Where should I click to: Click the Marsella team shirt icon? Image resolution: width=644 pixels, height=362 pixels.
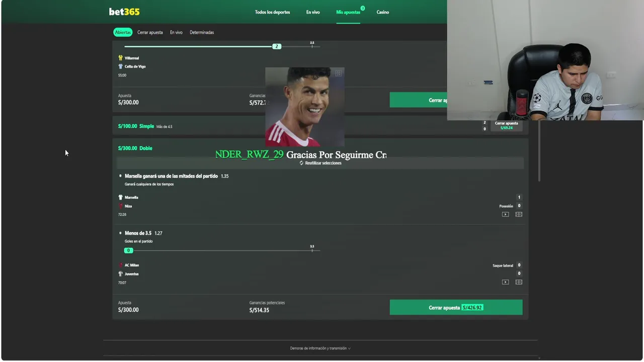(x=121, y=197)
